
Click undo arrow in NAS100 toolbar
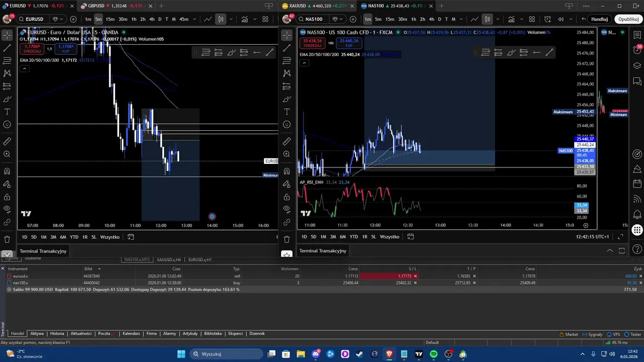(x=584, y=19)
